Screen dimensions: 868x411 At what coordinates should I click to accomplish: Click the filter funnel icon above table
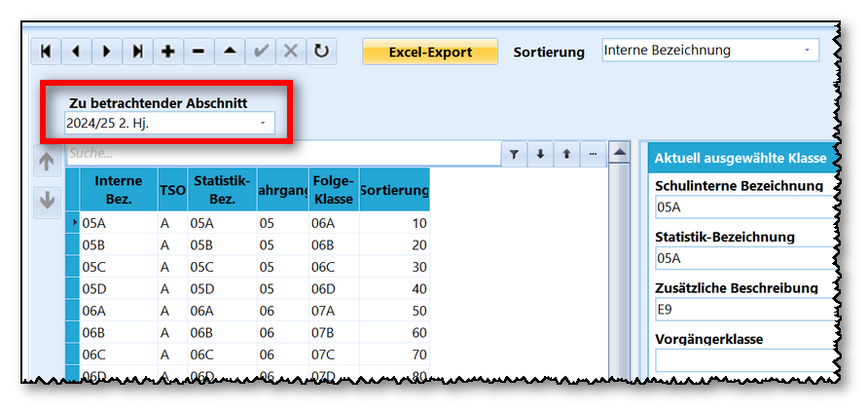point(514,154)
